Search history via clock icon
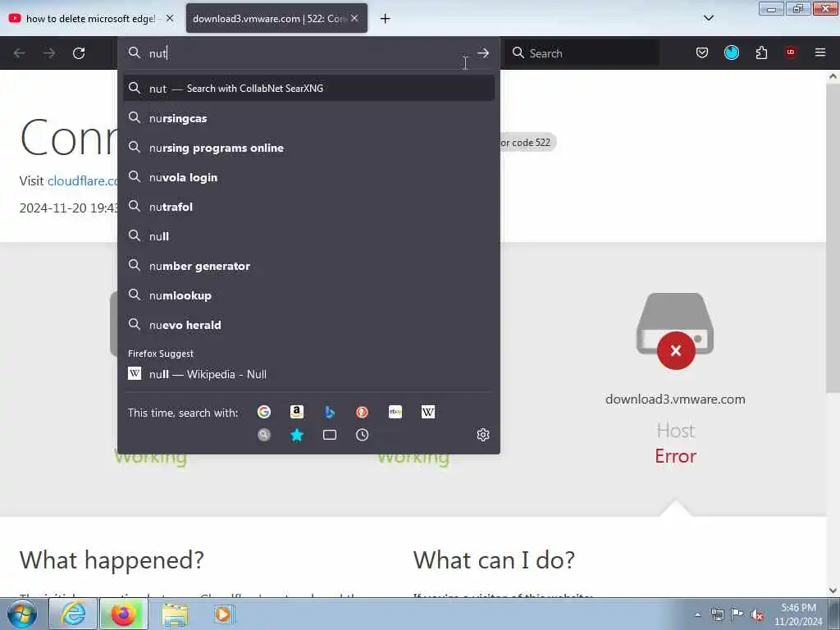The image size is (840, 630). tap(362, 435)
